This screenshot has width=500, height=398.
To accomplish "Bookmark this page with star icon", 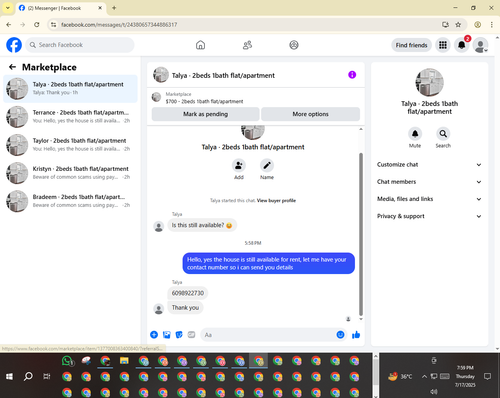I will (x=458, y=24).
